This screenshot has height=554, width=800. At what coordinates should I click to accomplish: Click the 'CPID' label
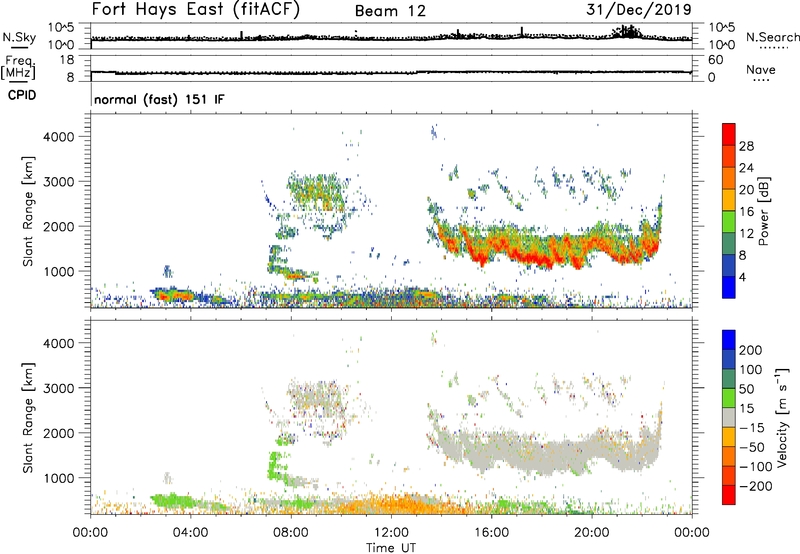pos(22,95)
